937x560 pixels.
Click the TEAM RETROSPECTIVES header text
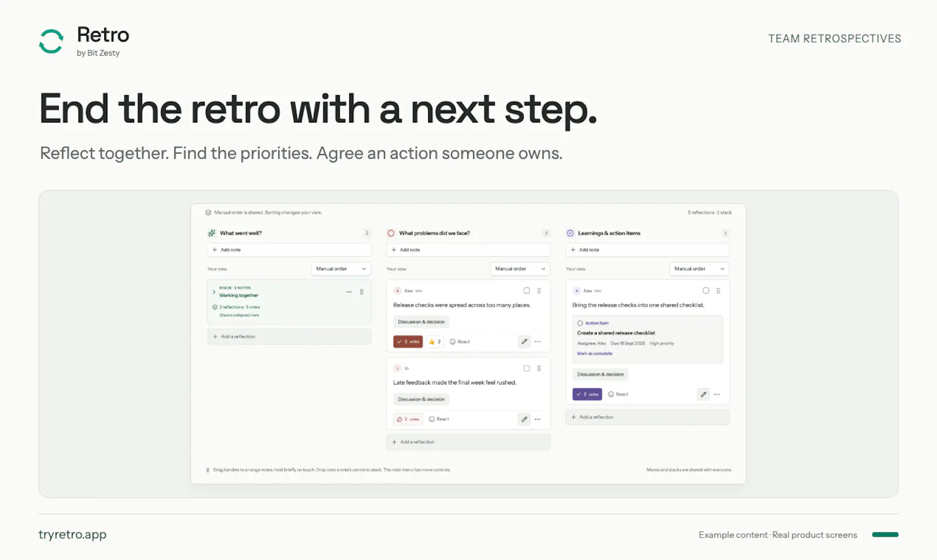point(835,39)
